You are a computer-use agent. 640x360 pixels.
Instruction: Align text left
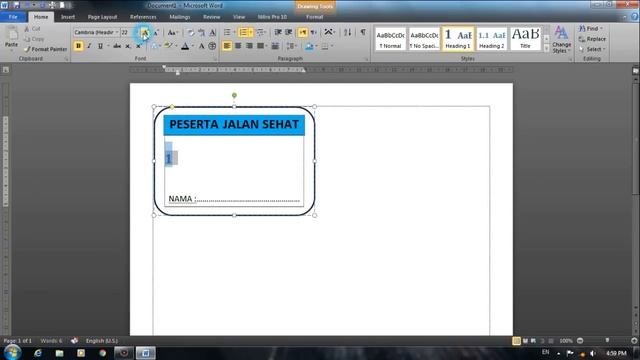point(227,46)
